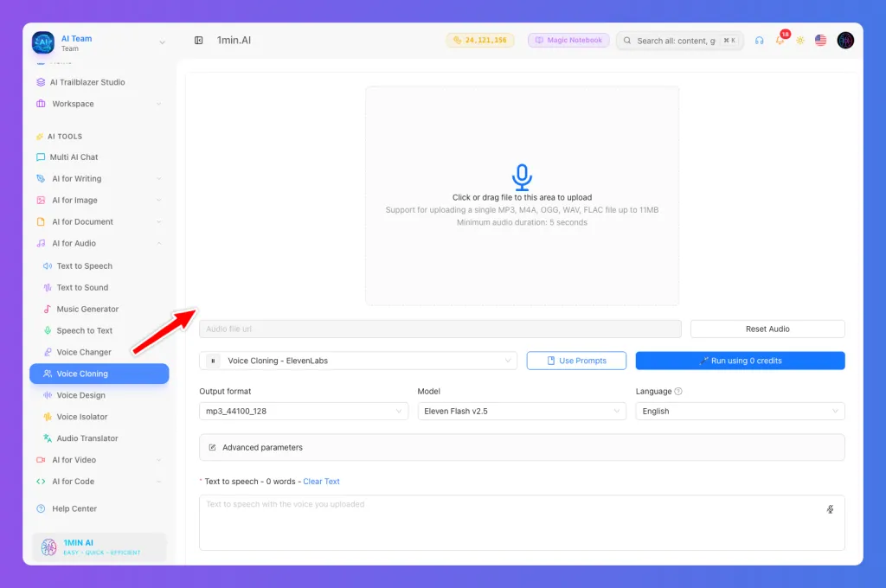Click the Language help question icon

point(678,391)
